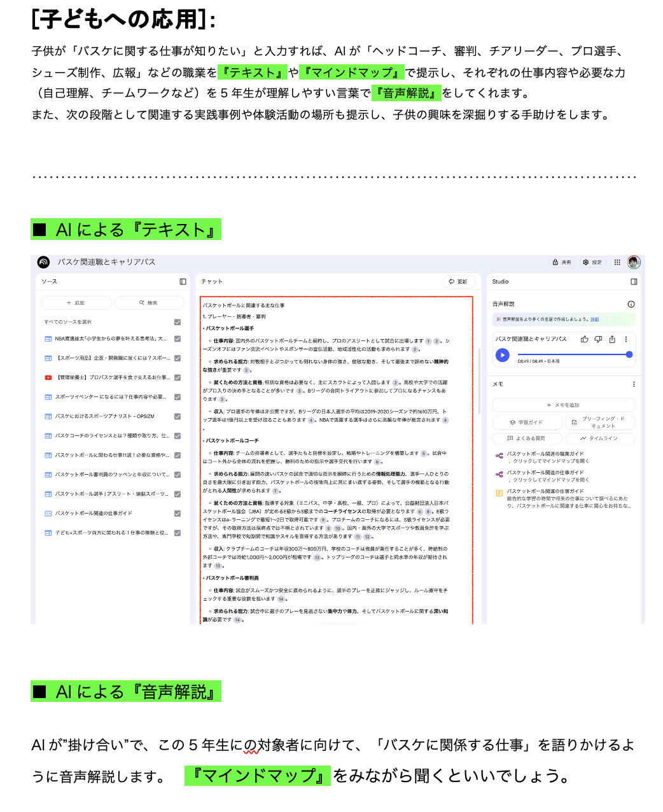This screenshot has width=663, height=812.
Task: Click heading text AI による『音声解説』
Action: (126, 692)
